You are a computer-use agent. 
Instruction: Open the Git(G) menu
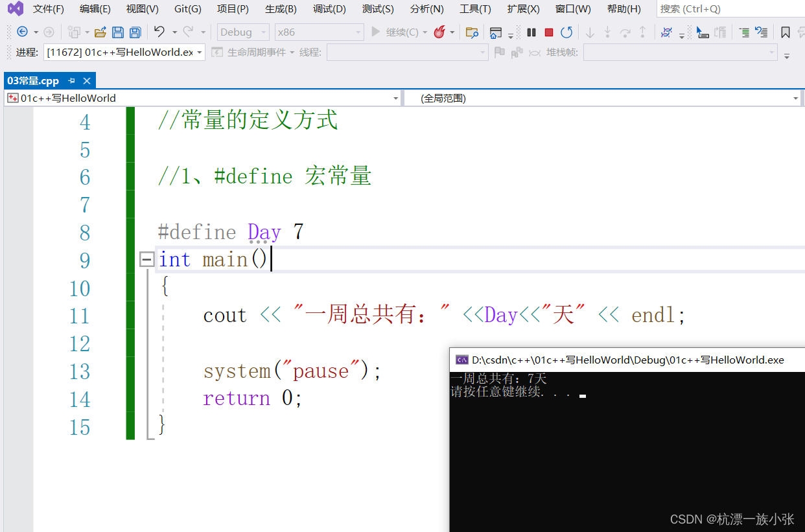click(x=188, y=9)
